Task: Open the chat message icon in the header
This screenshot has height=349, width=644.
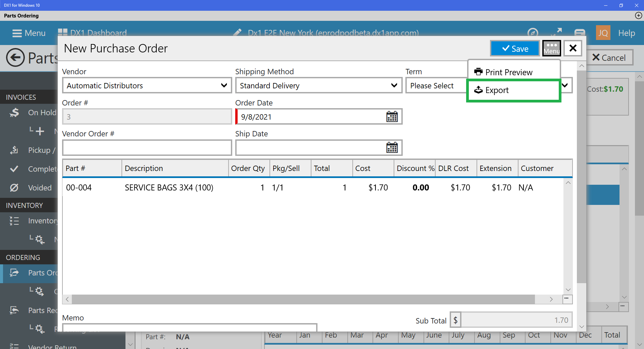Action: (580, 33)
